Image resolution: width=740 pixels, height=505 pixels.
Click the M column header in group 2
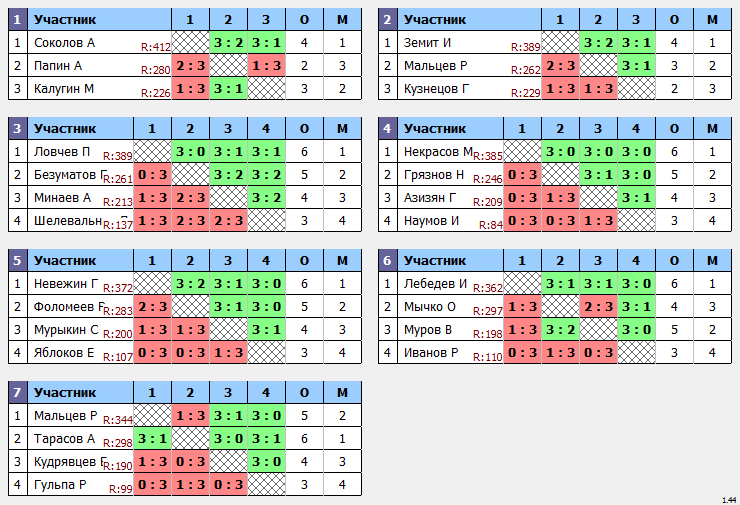point(712,20)
